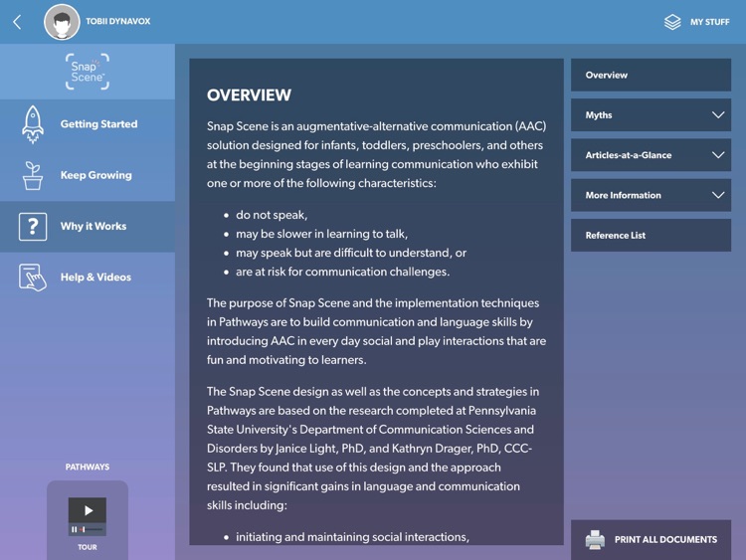Click the TOBII DYNAVOX name label
746x560 pixels.
pos(118,22)
